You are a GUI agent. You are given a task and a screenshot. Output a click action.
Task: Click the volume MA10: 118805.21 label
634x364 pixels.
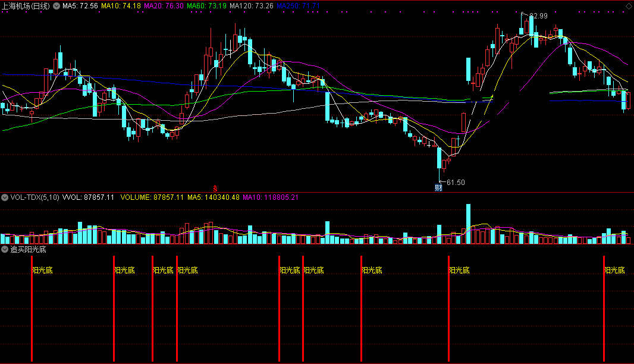(271, 197)
